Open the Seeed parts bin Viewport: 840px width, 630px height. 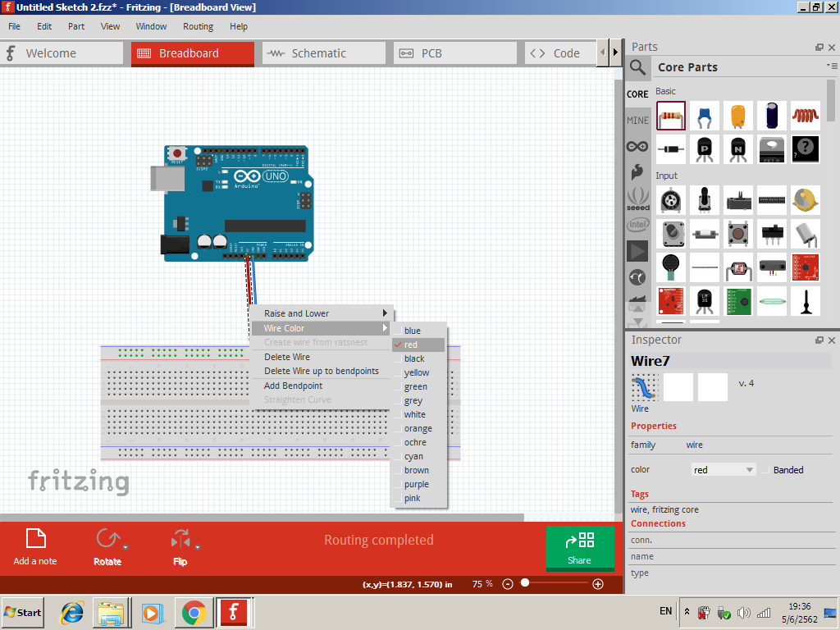pyautogui.click(x=637, y=199)
